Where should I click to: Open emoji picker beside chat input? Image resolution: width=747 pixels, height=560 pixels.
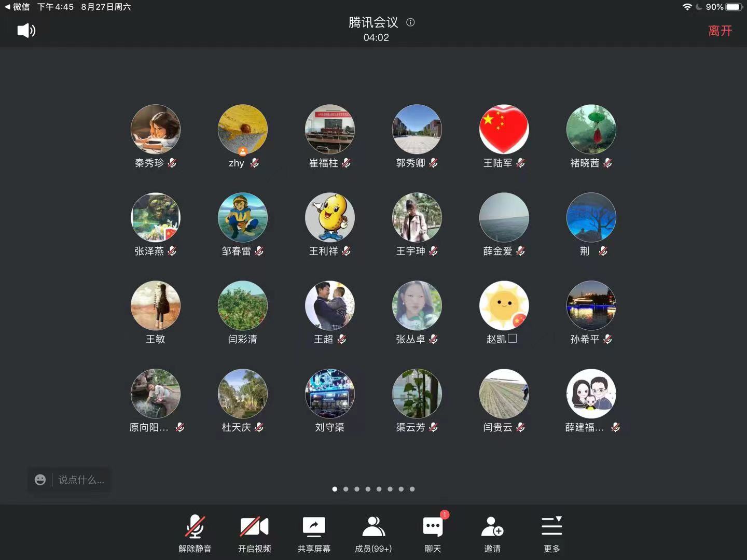click(40, 480)
